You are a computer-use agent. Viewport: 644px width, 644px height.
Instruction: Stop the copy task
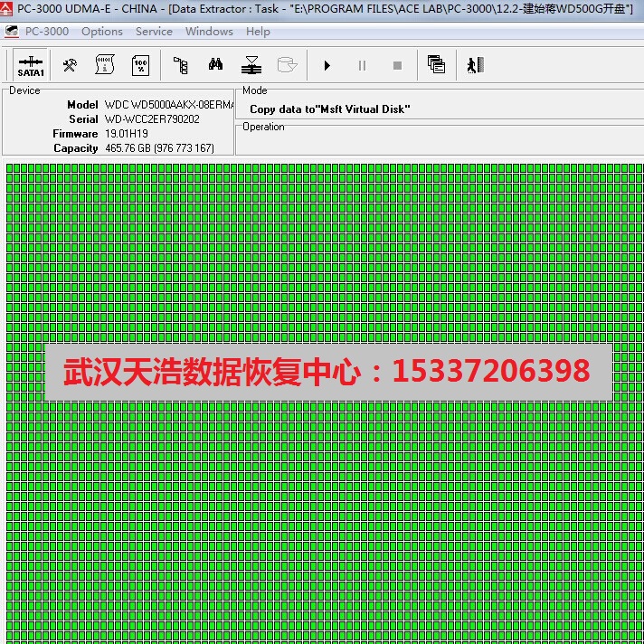click(397, 66)
